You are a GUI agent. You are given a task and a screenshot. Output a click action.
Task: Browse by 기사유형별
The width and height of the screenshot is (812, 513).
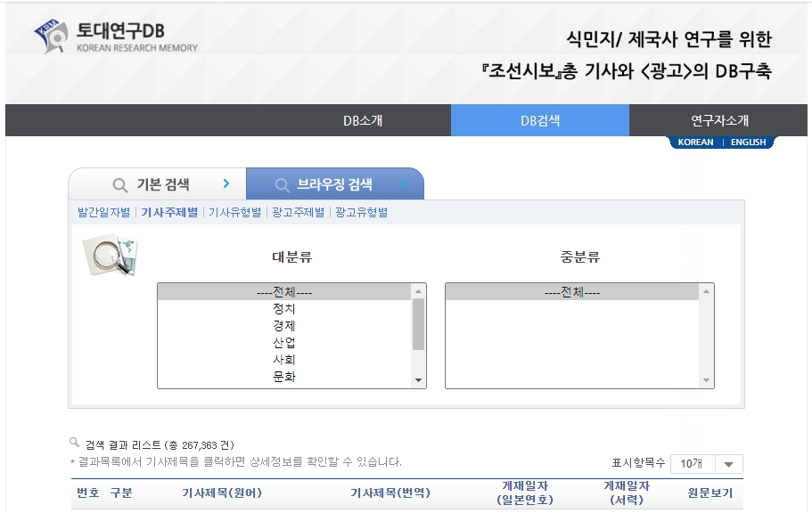tap(234, 213)
